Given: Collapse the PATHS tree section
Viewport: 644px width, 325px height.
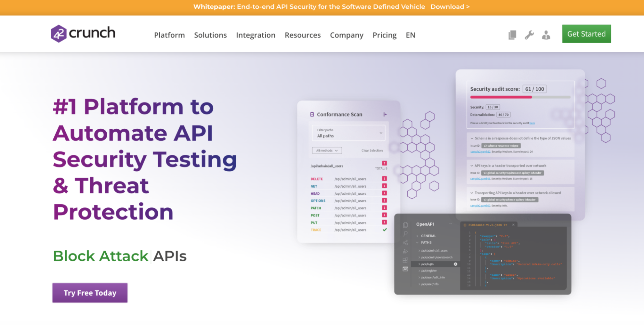Looking at the screenshot, I should [x=418, y=243].
